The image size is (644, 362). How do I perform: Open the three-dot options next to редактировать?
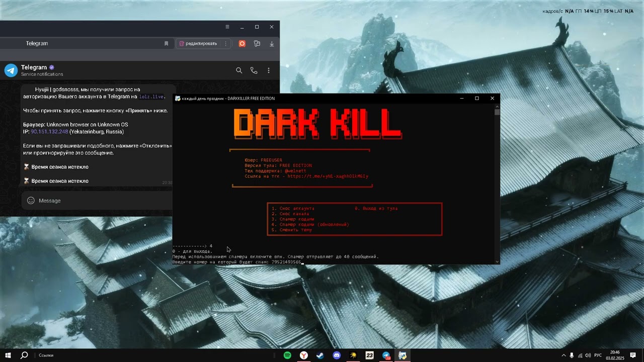coord(225,44)
